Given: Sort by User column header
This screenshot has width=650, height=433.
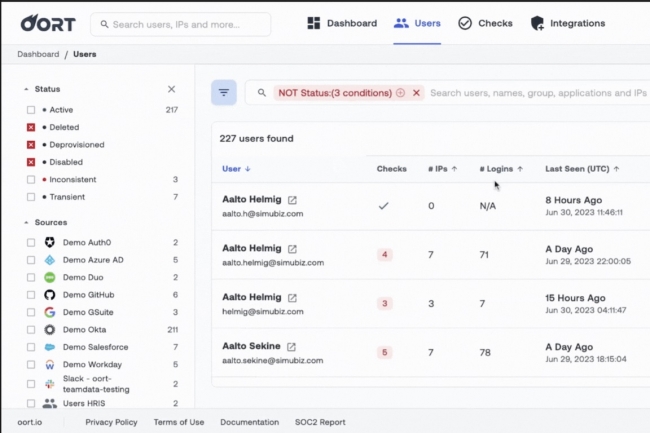Looking at the screenshot, I should [x=236, y=169].
